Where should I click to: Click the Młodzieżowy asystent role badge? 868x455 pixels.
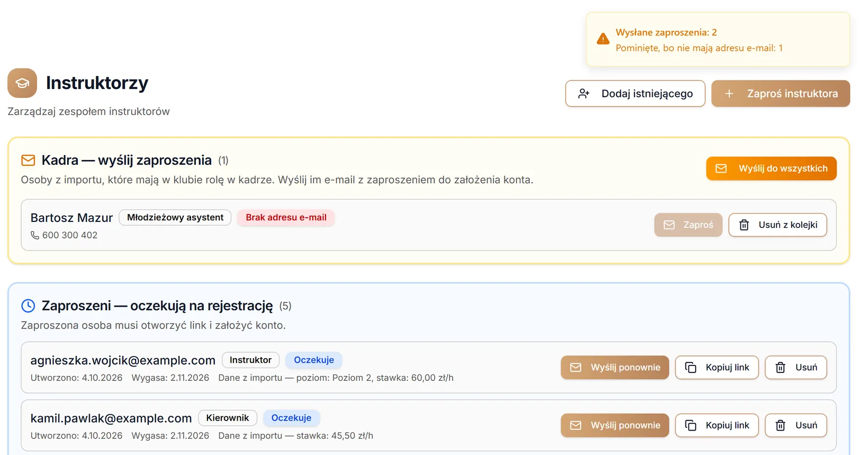175,218
